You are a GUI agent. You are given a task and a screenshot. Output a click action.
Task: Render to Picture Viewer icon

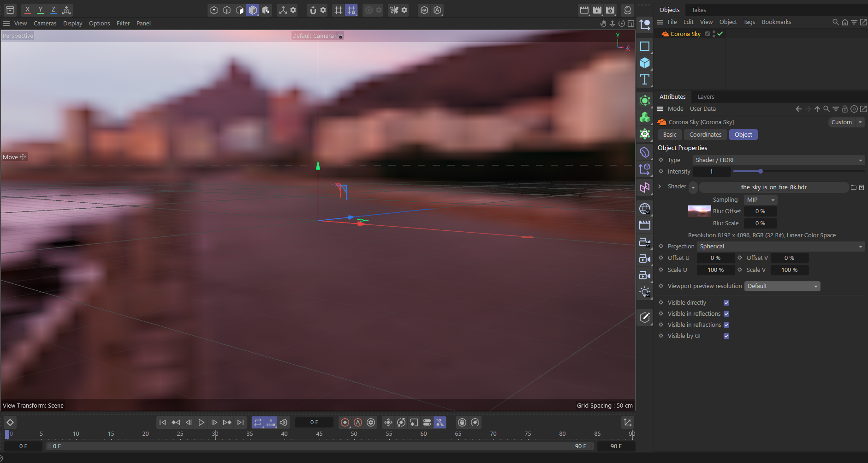597,10
